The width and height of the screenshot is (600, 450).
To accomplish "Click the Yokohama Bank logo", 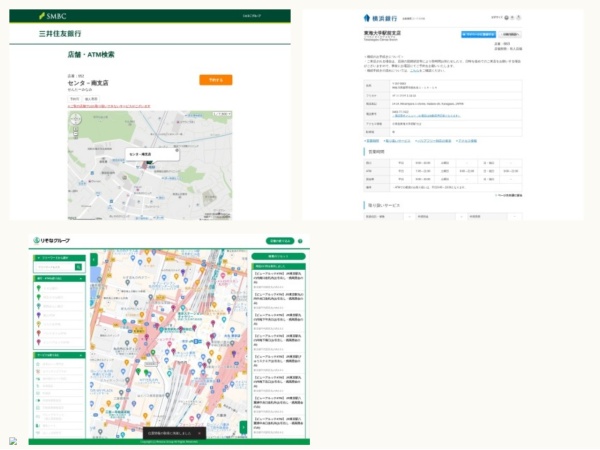I will pyautogui.click(x=380, y=18).
